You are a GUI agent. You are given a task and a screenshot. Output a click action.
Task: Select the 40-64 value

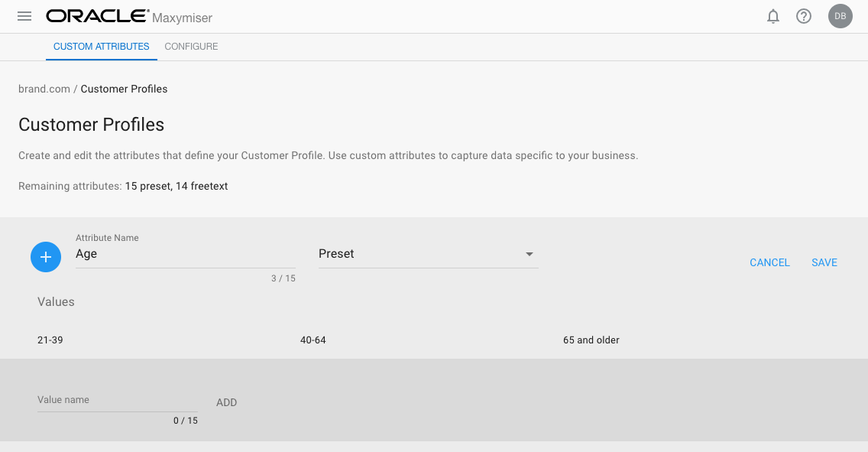313,340
